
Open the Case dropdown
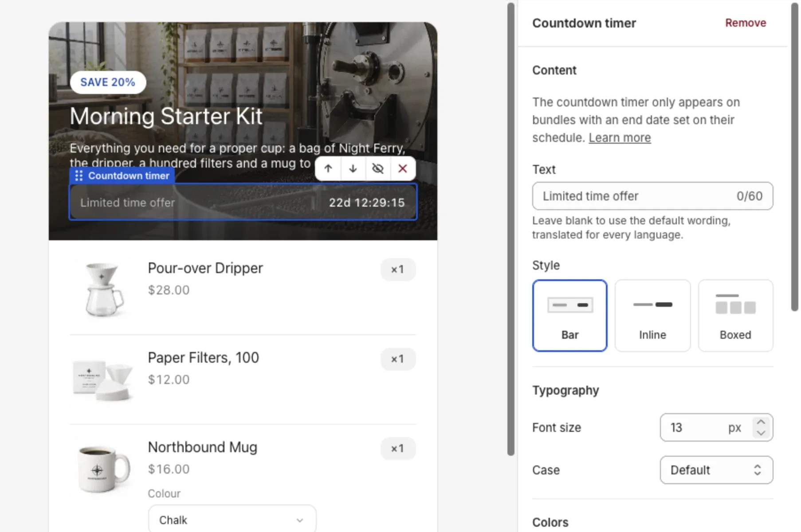point(716,470)
